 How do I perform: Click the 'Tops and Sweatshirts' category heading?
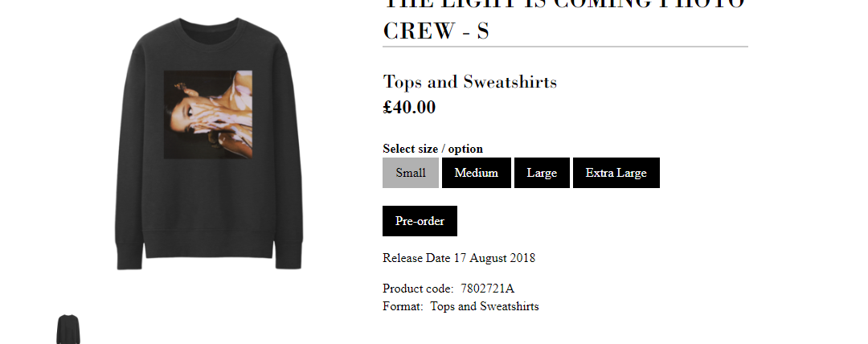470,82
